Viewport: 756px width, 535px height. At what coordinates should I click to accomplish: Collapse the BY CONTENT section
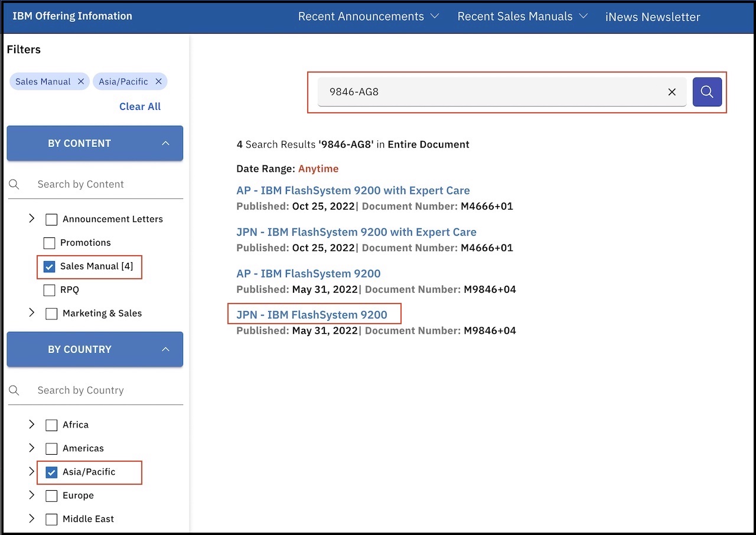pos(95,143)
